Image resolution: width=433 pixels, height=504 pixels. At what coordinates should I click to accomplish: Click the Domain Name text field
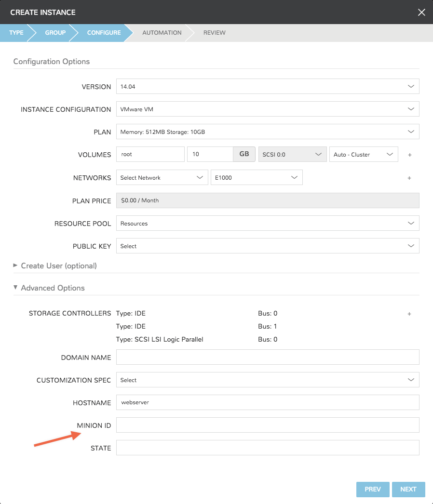coord(268,358)
